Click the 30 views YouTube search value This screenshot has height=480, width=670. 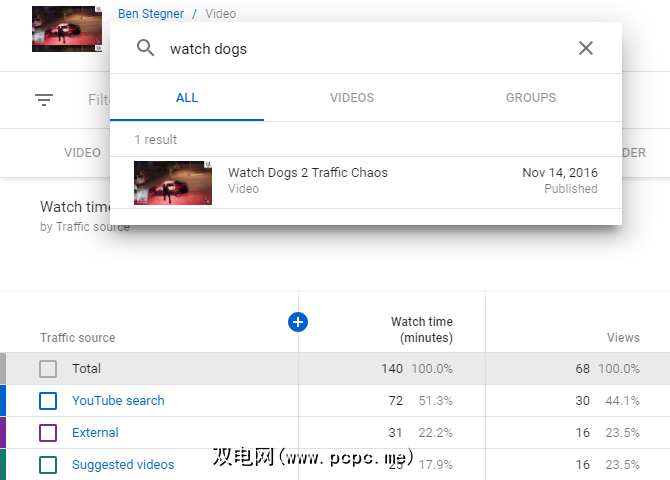click(582, 400)
